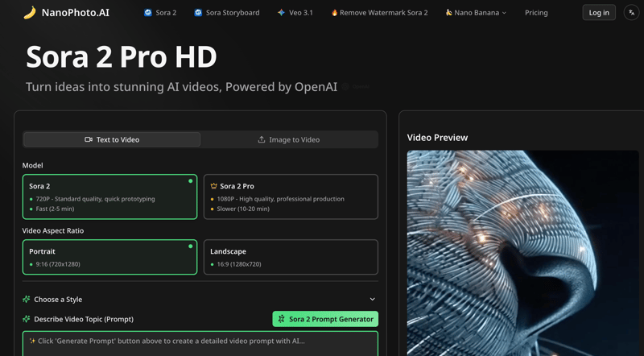Open Remove Watermark Sora 2 page

pos(379,13)
